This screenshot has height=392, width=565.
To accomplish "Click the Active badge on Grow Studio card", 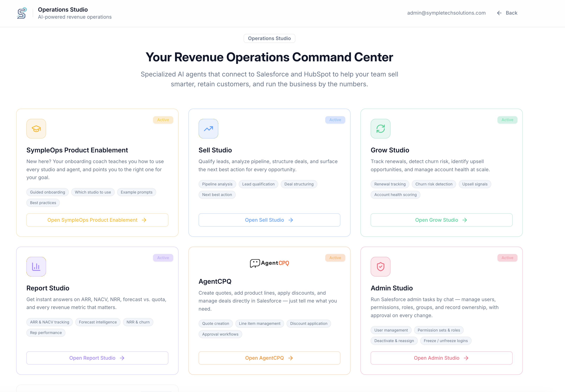I will point(507,120).
